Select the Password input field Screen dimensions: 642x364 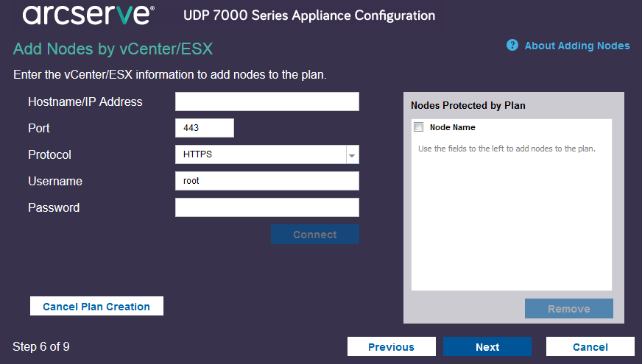[x=267, y=207]
